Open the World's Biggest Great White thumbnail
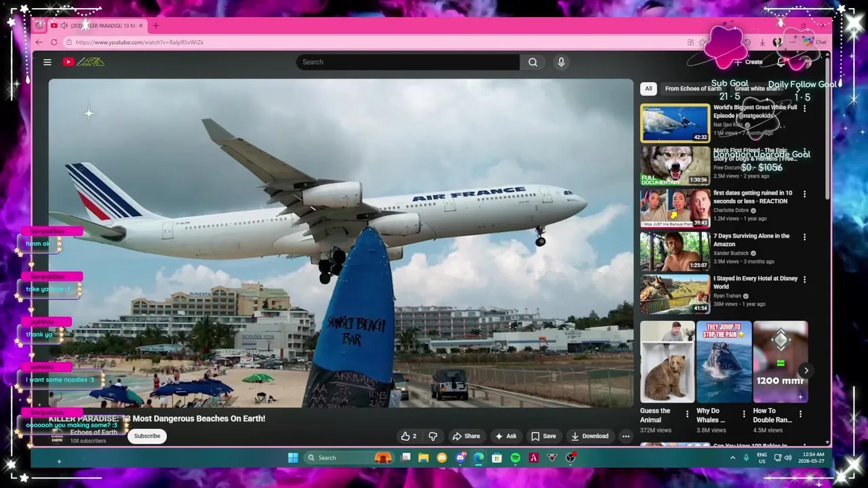The height and width of the screenshot is (488, 868). [675, 123]
